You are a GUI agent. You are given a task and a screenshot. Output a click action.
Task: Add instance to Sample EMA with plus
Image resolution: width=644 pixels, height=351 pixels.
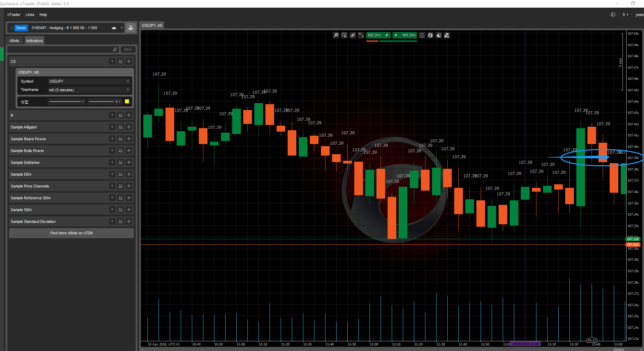(129, 174)
